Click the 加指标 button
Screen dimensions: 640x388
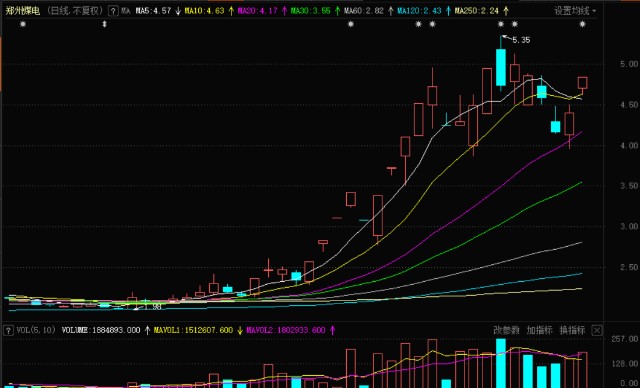tap(539, 330)
